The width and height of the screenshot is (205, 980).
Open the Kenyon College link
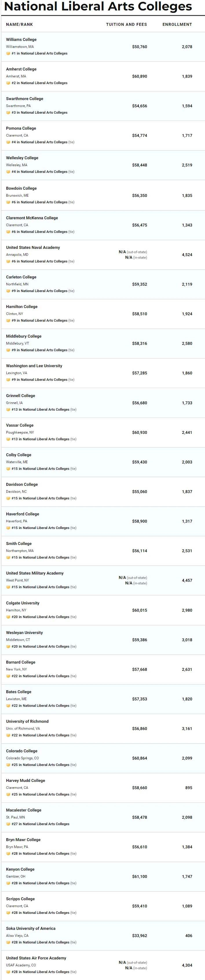(x=20, y=869)
